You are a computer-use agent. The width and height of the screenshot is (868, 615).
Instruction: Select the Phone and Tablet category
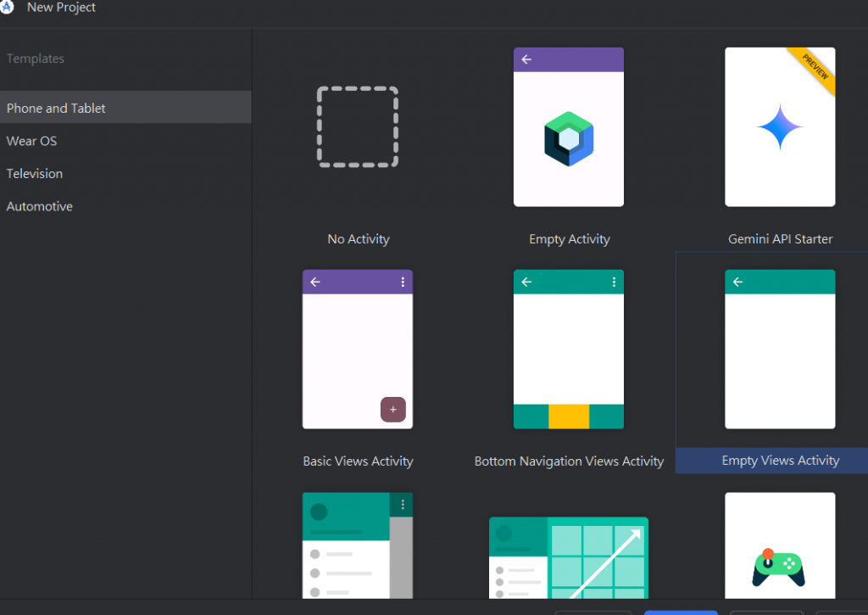(x=125, y=108)
